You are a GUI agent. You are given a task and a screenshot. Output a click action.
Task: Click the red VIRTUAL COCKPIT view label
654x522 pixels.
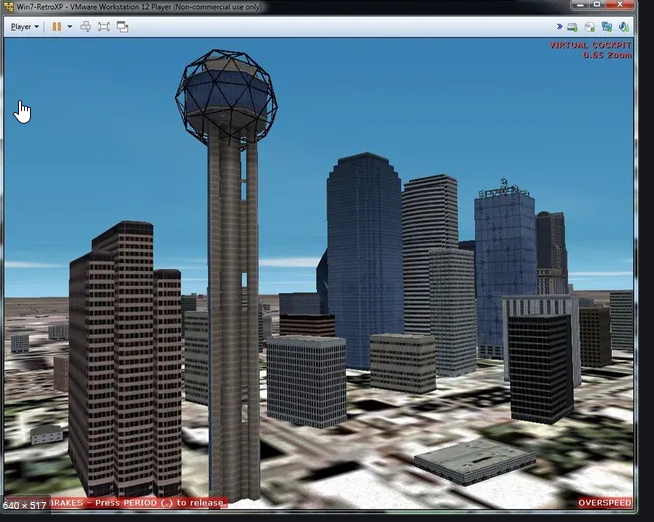[590, 45]
